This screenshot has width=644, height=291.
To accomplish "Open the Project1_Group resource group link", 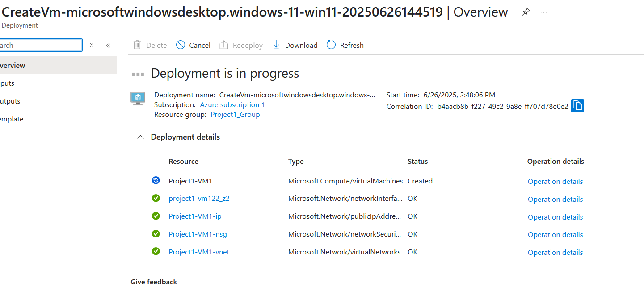I will (x=235, y=114).
